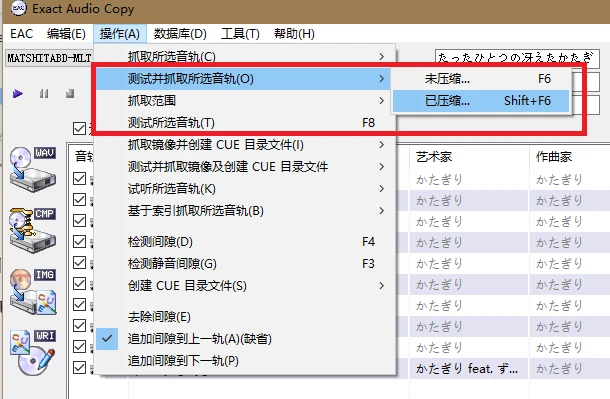Expand the 试听所选音轨(K) submenu
The image size is (610, 399).
[245, 189]
